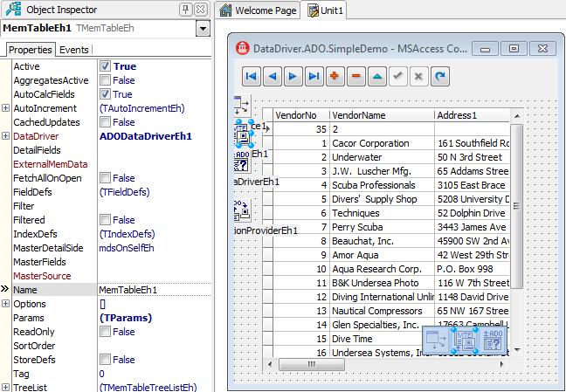The image size is (566, 392).
Task: Switch to the Events tab
Action: [73, 50]
